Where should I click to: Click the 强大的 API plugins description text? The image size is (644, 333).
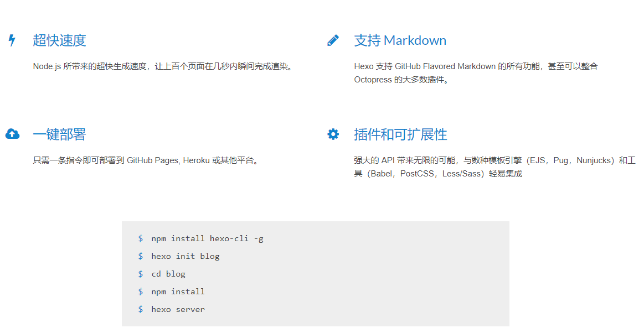495,167
